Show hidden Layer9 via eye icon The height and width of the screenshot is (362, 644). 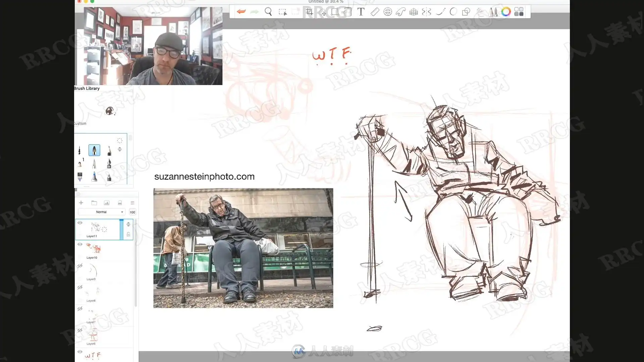[x=80, y=266]
